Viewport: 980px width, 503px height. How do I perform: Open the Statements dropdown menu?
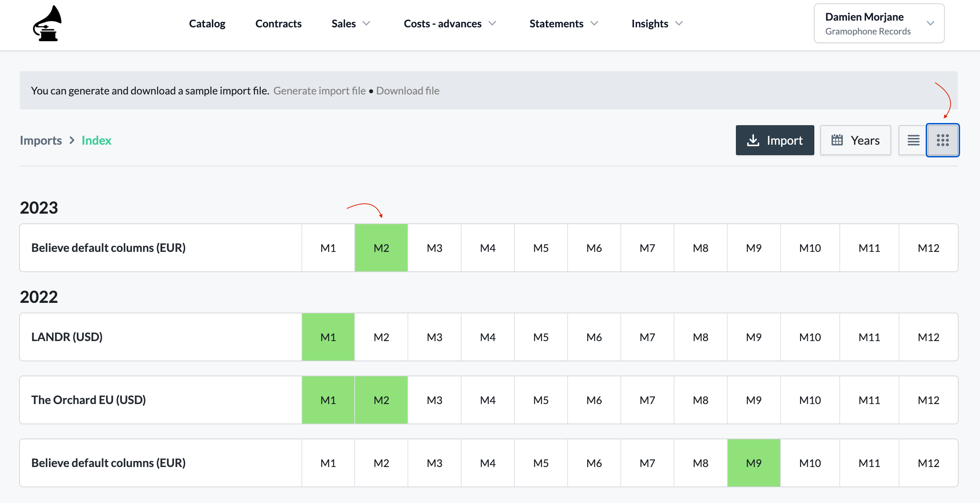564,24
